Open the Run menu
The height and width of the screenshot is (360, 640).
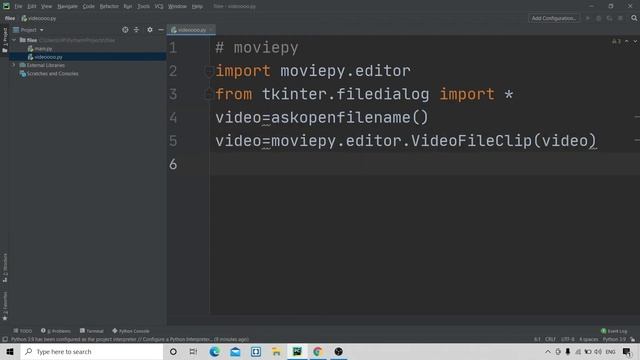pos(128,6)
